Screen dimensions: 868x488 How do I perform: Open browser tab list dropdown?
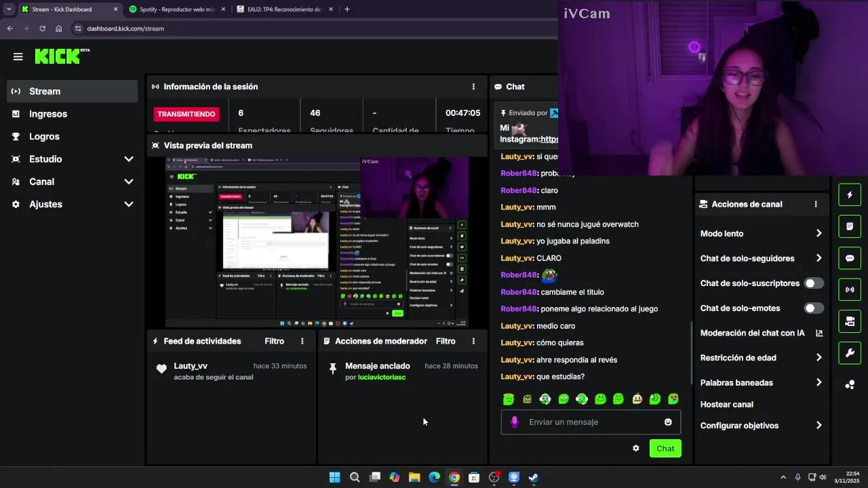coord(9,9)
